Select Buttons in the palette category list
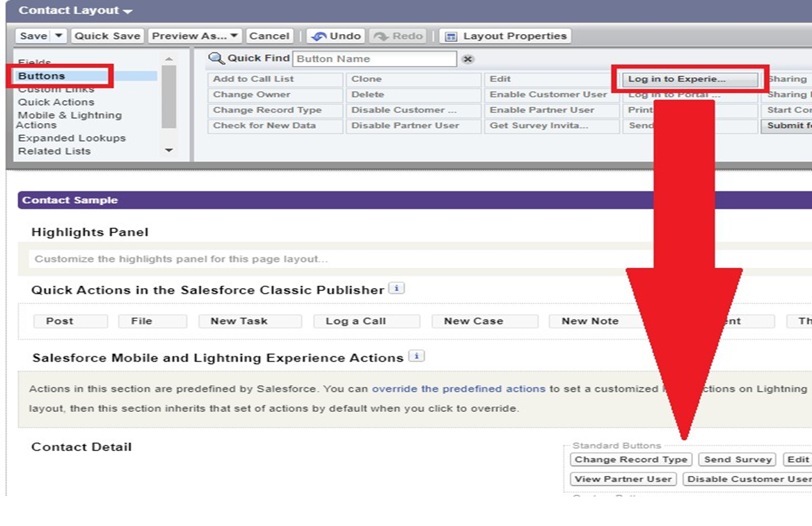812x526 pixels. click(x=42, y=76)
